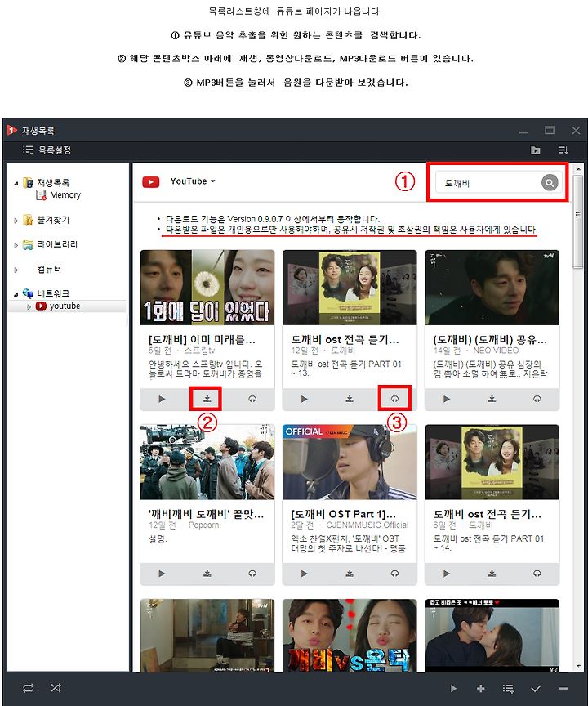The width and height of the screenshot is (588, 706).
Task: Open thumbnail of CJENMMUSIC OFFICIAL recording video
Action: (x=350, y=462)
